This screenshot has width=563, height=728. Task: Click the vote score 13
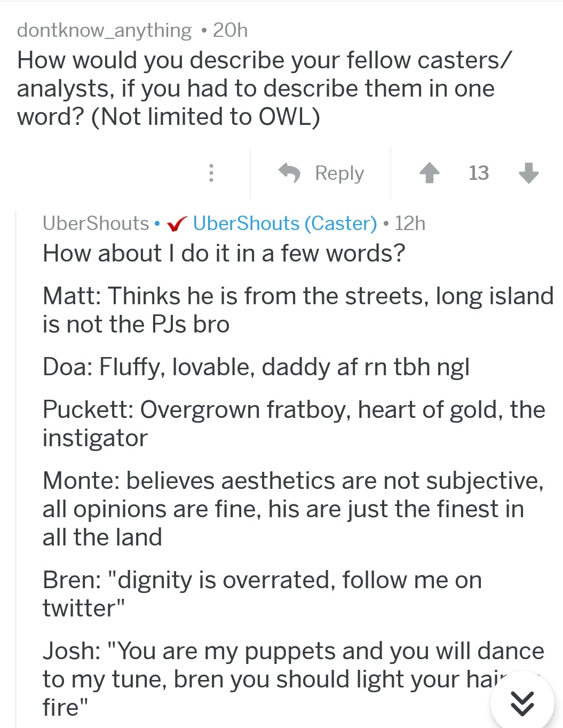(479, 173)
